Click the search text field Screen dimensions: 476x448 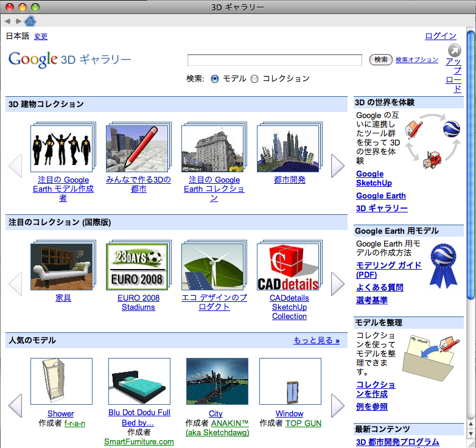tap(275, 60)
